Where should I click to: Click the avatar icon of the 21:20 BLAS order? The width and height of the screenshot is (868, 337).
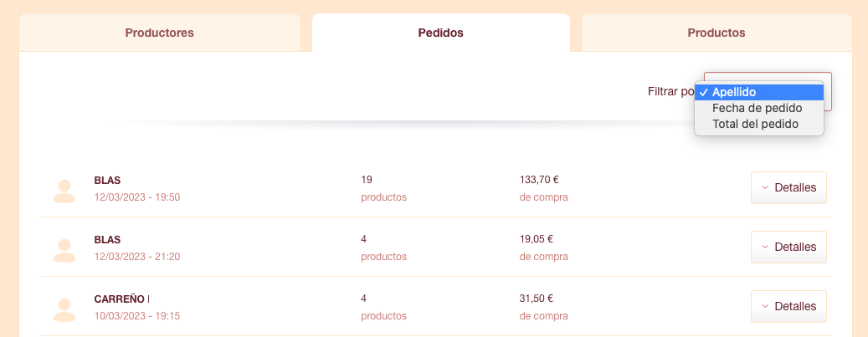[64, 251]
